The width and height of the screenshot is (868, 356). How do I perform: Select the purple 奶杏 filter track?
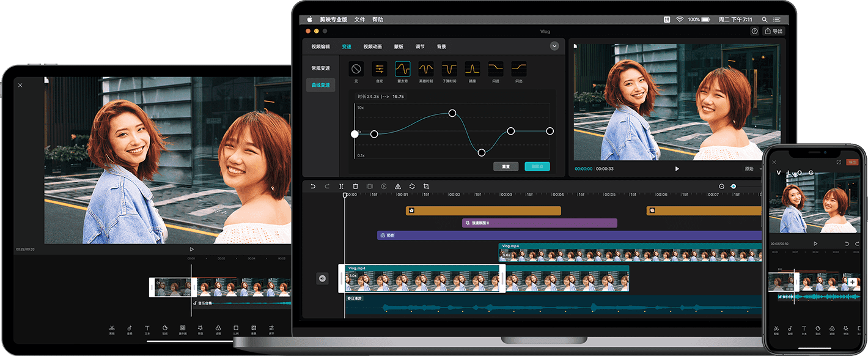point(570,235)
